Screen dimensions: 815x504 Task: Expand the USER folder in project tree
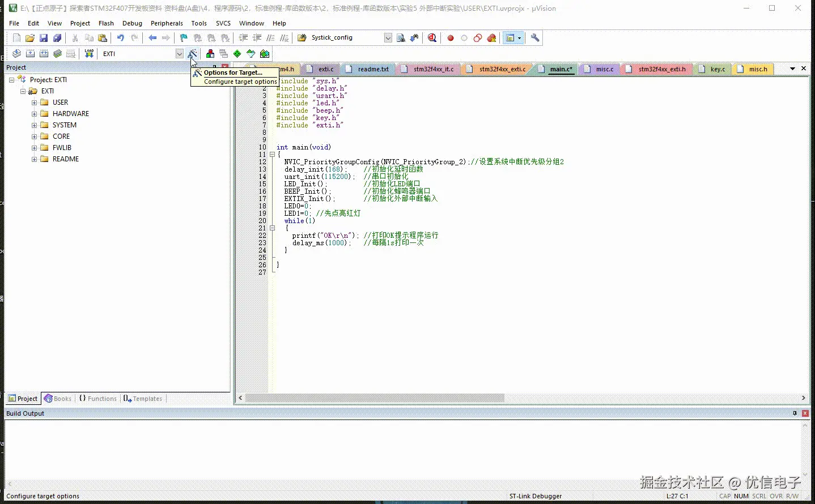[35, 102]
